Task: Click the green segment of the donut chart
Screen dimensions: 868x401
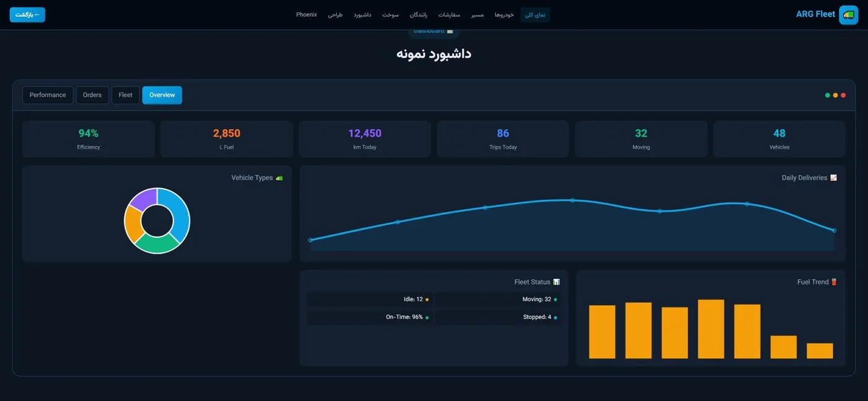Action: coord(156,244)
